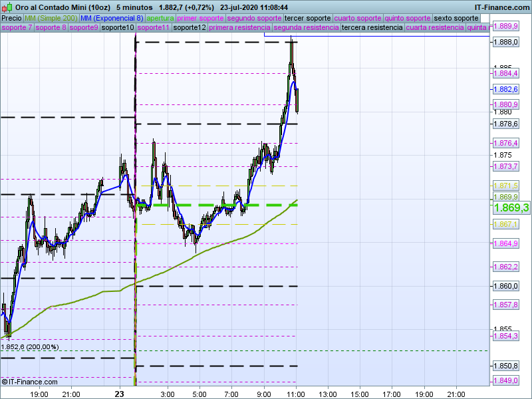Click the tercera resistencia label
Viewport: 532px width, 399px height.
point(372,28)
